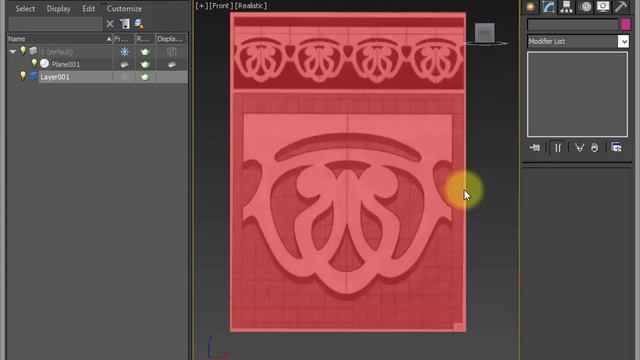The height and width of the screenshot is (360, 640).
Task: Click the ViewCube in the viewport
Action: [484, 33]
